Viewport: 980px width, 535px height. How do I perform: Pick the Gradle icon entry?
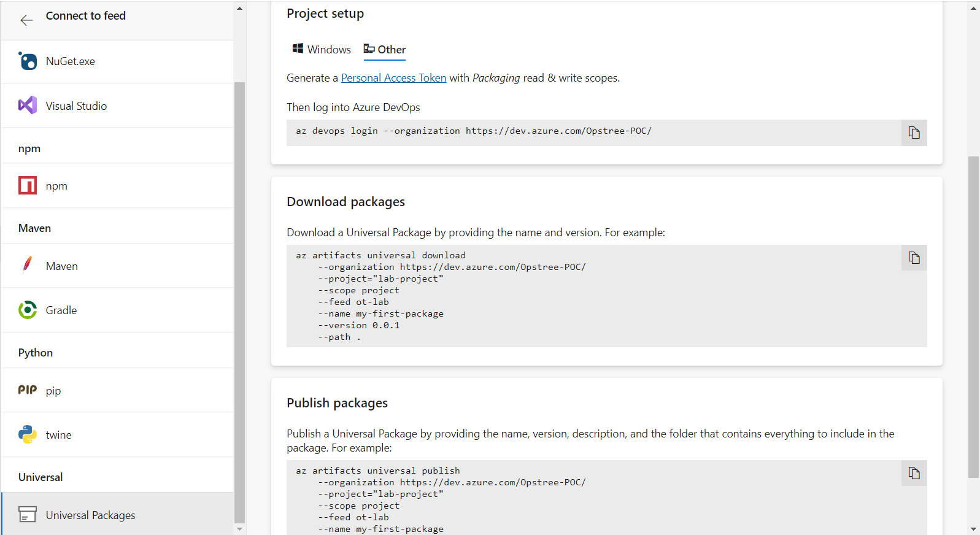click(28, 310)
